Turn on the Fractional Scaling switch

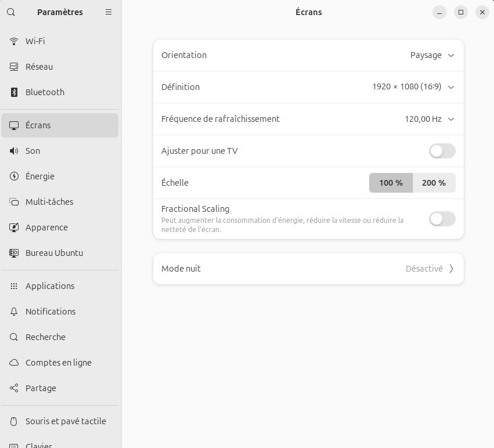442,219
